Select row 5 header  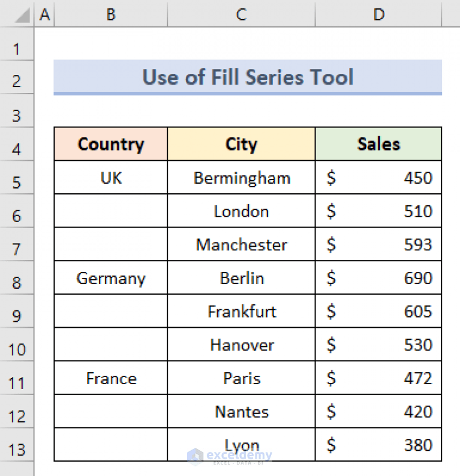[x=17, y=181]
